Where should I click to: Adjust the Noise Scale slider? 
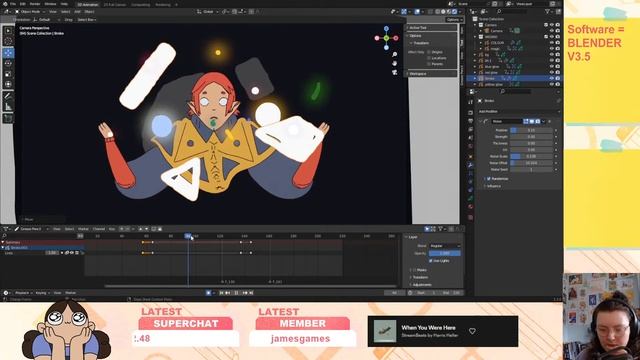(531, 156)
